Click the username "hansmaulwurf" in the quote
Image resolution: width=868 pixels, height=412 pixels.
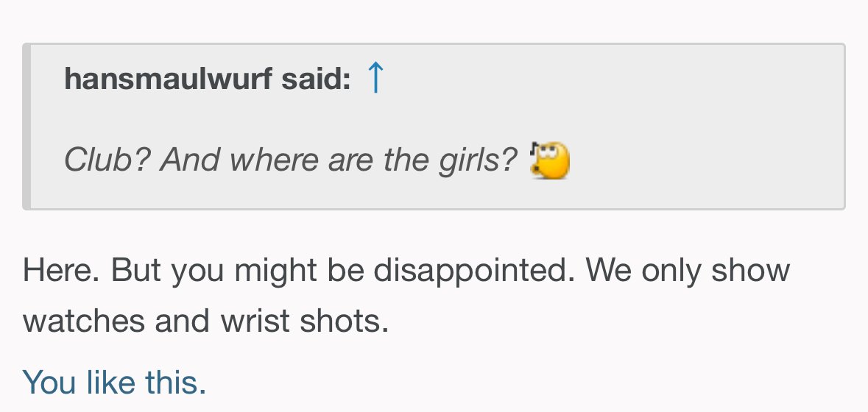point(168,79)
